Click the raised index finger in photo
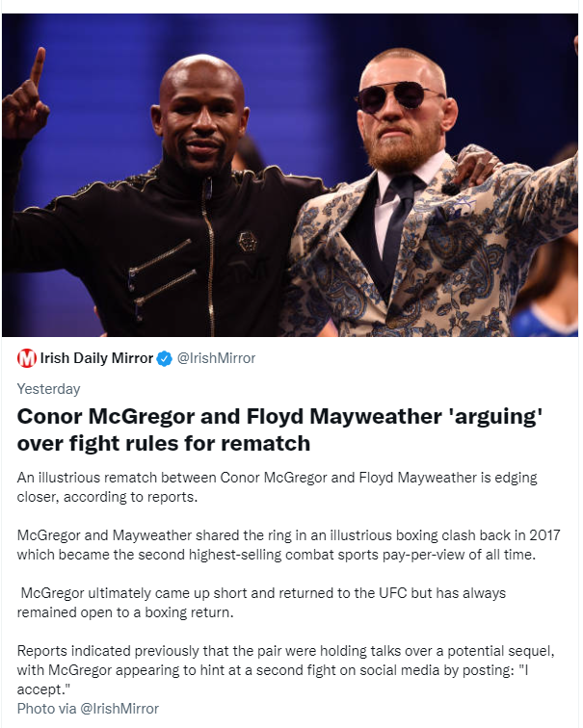Screen dimensions: 583x728 (x=39, y=65)
